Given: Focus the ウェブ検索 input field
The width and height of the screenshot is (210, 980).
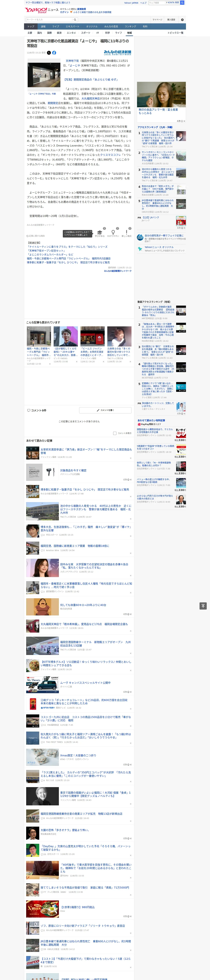Looking at the screenshot, I should (157, 3).
